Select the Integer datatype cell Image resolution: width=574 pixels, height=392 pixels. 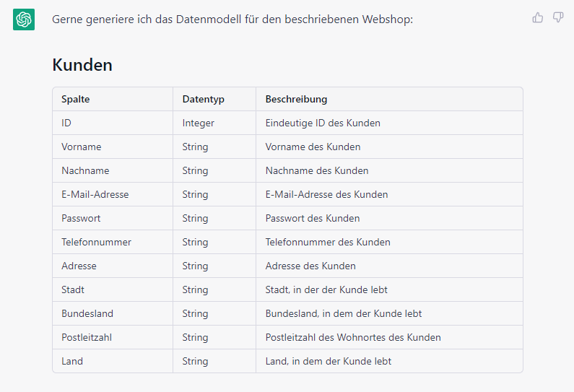tap(198, 123)
